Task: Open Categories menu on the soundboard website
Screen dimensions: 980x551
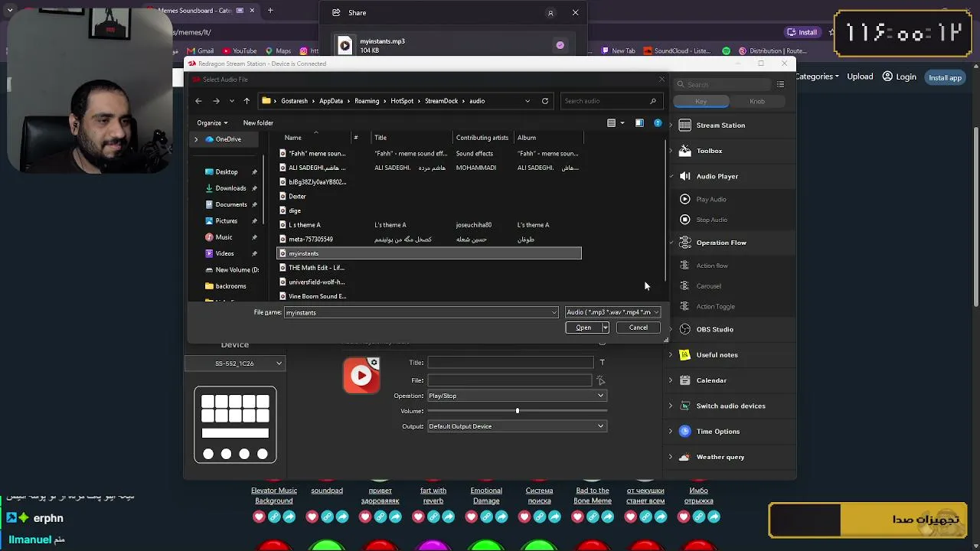Action: click(817, 77)
